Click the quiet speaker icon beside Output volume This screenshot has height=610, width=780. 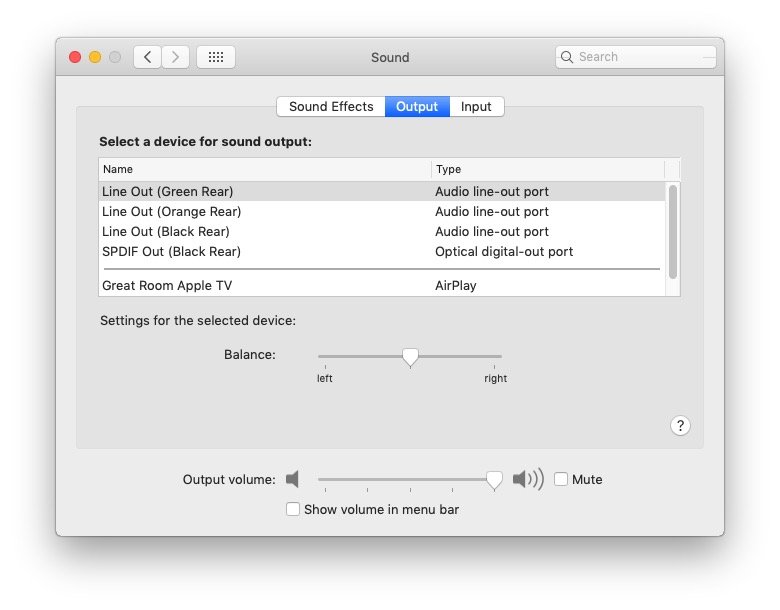[292, 479]
